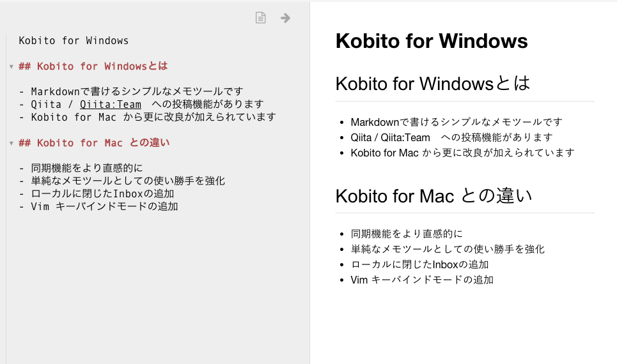Click the document page icon above the editor

coord(260,18)
